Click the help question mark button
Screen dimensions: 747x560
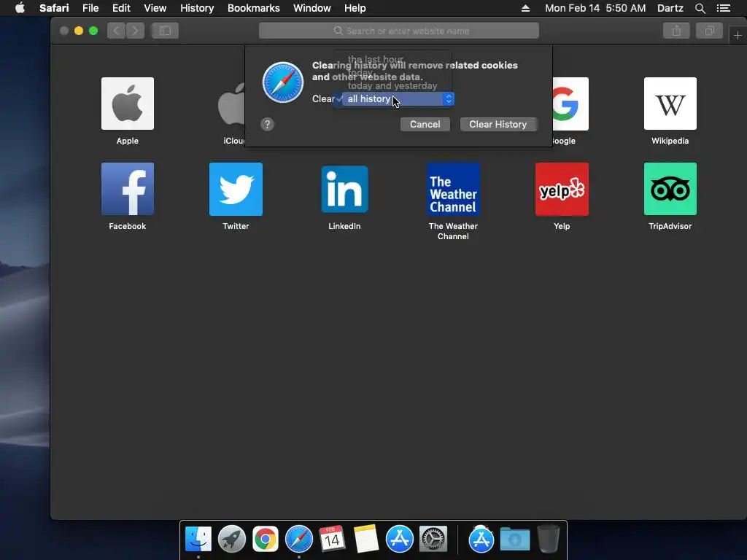click(267, 124)
